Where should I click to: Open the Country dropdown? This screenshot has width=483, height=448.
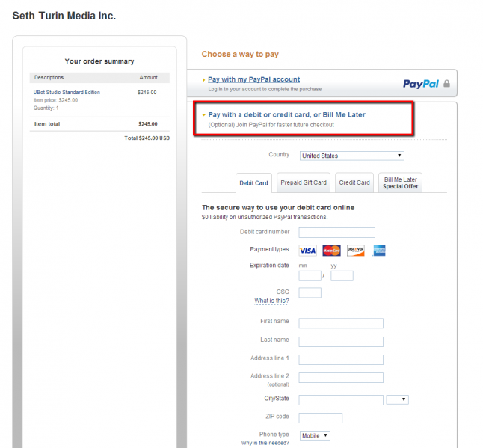tap(351, 156)
